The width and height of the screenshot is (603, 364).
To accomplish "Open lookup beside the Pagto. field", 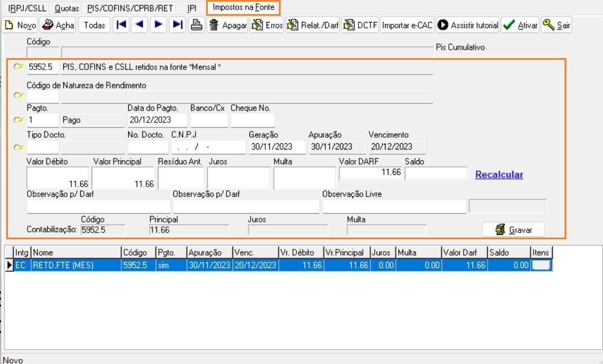I will (18, 120).
